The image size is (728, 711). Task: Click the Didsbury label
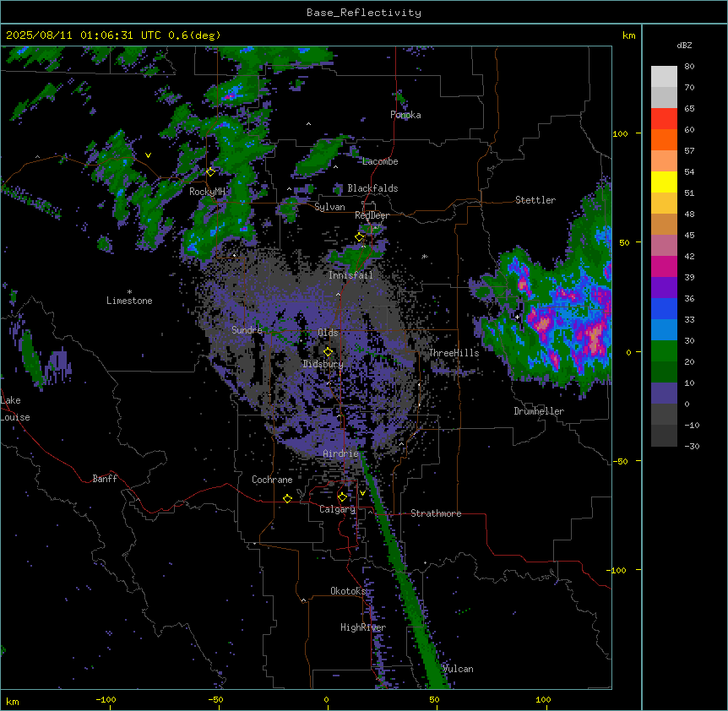pos(323,364)
